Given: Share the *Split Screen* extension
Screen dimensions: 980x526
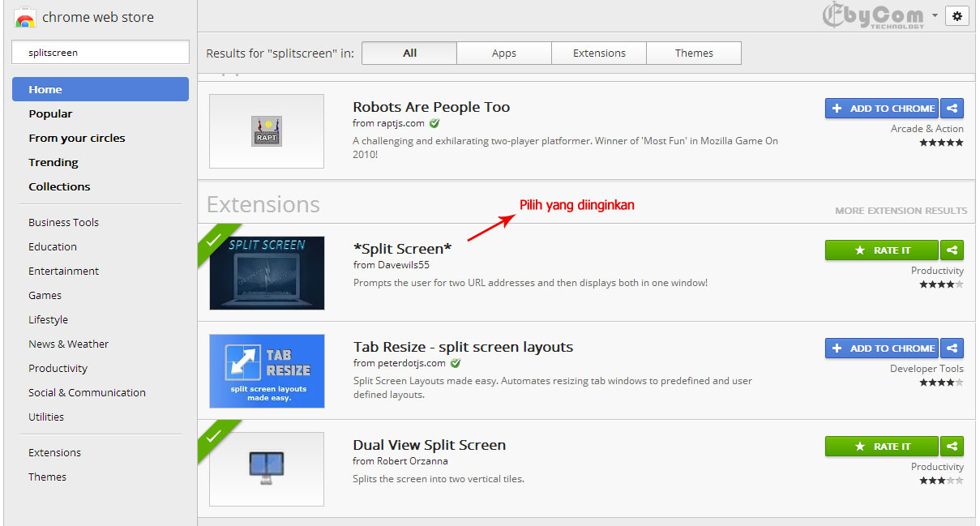Looking at the screenshot, I should 952,250.
